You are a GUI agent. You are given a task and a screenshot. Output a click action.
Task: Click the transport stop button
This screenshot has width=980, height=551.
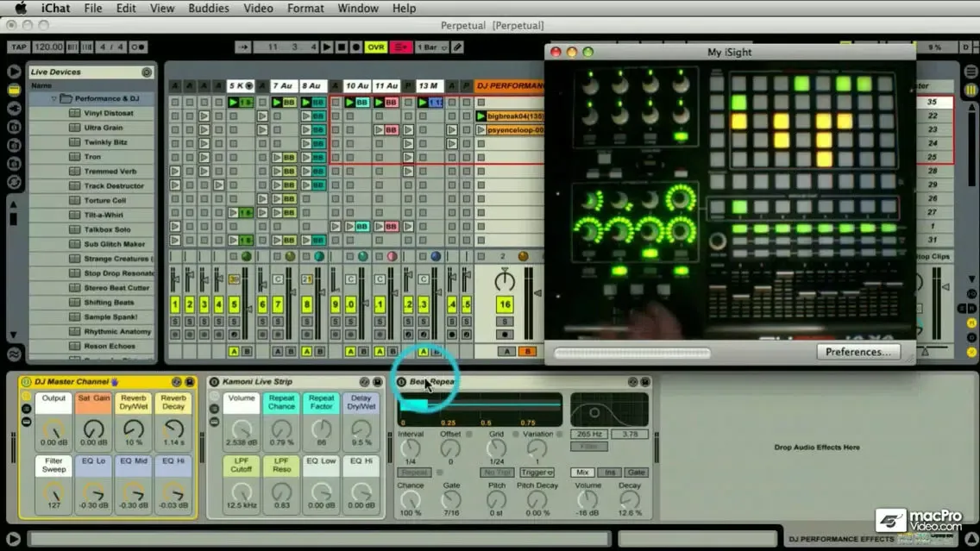click(342, 47)
